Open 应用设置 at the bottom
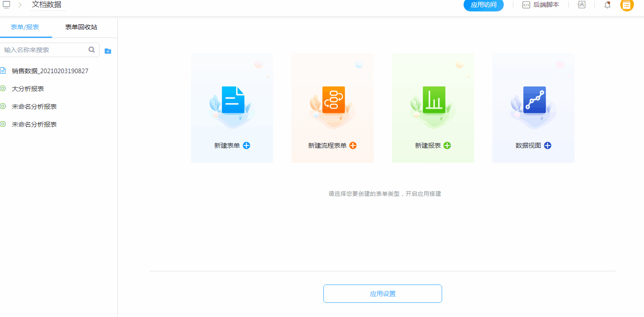 coord(382,293)
